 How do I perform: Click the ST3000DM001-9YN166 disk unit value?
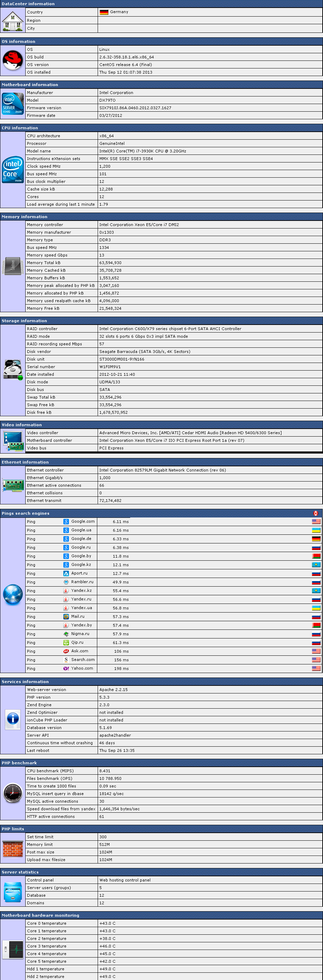[122, 359]
